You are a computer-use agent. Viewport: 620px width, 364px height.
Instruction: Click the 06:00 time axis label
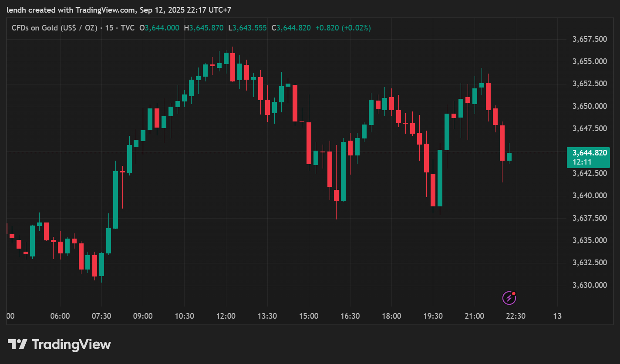60,316
